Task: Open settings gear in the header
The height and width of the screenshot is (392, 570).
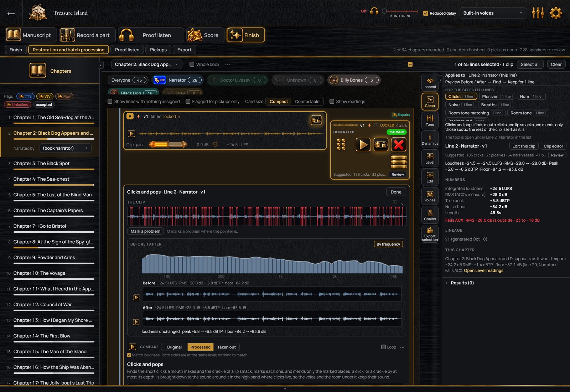Action: click(x=556, y=13)
